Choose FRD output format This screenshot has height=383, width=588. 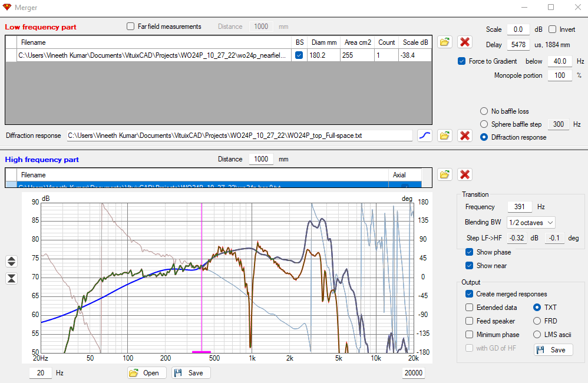(537, 321)
